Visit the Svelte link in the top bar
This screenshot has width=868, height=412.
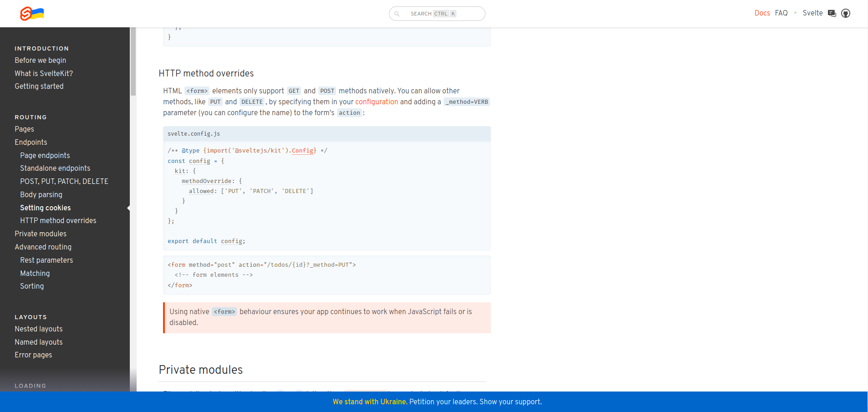pos(813,13)
